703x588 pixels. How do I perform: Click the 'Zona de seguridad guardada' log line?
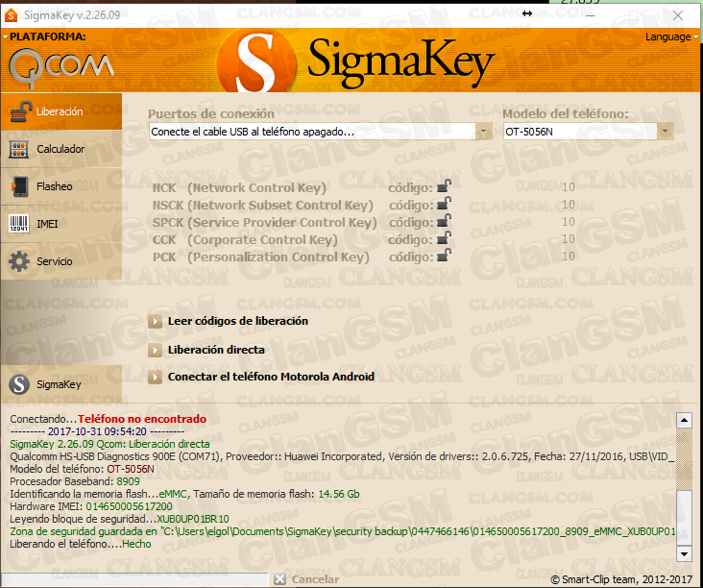point(343,531)
